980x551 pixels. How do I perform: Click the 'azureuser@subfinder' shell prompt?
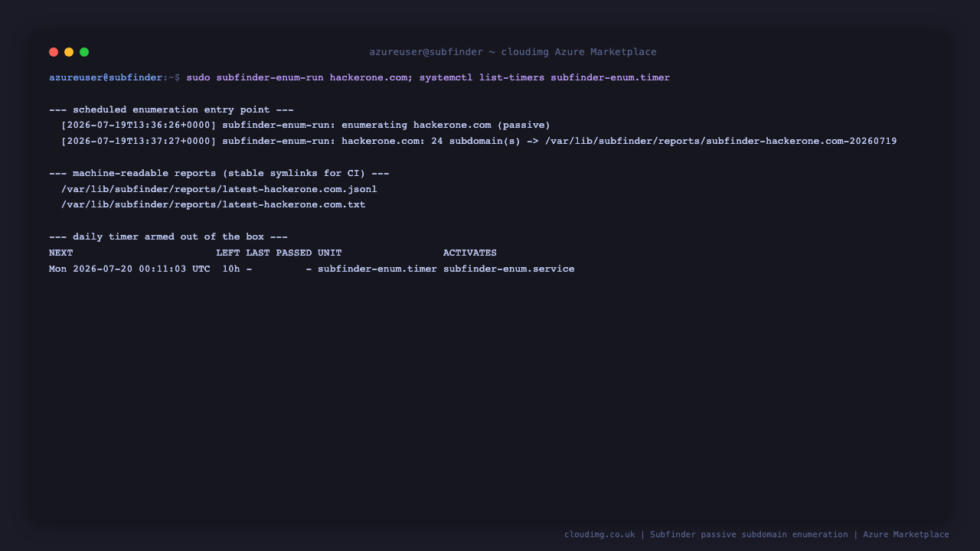(106, 77)
